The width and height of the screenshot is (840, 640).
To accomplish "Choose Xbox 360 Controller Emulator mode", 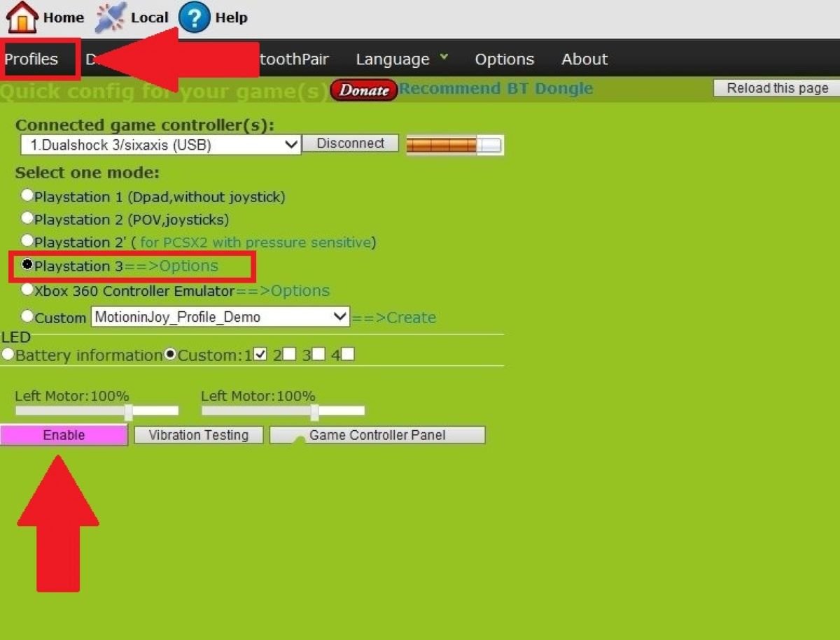I will click(27, 289).
